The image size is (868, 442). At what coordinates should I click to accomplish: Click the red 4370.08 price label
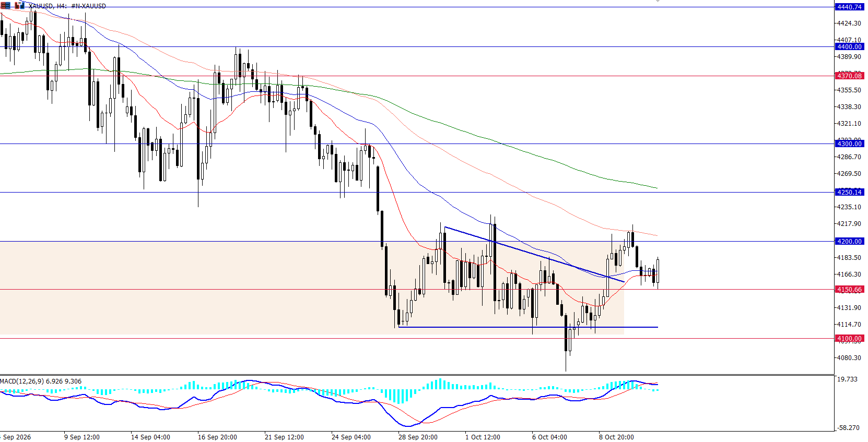(849, 76)
